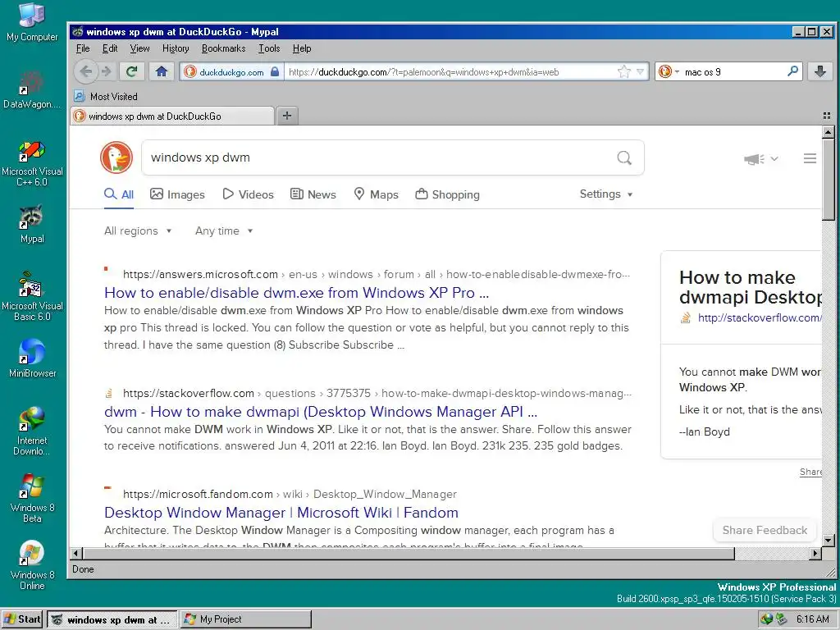840x630 pixels.
Task: Click the stackoverflow.com link in the answer box
Action: [x=759, y=317]
